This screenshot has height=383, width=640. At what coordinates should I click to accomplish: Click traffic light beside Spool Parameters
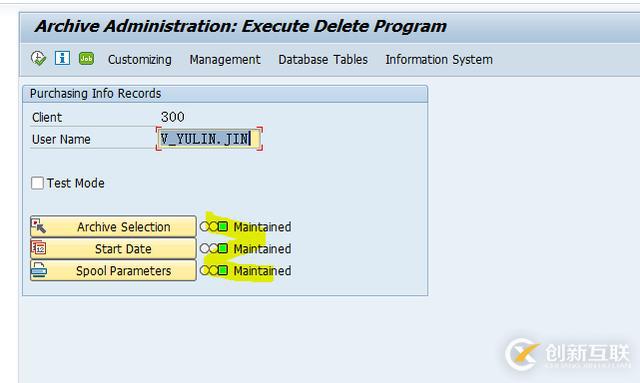214,270
